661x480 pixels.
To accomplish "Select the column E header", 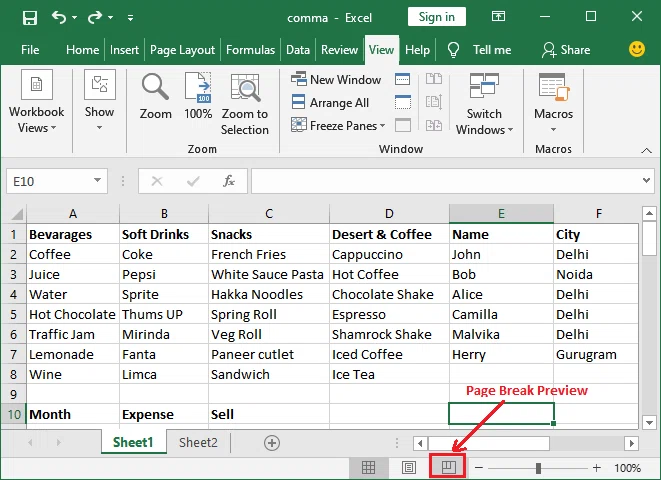I will pyautogui.click(x=501, y=214).
